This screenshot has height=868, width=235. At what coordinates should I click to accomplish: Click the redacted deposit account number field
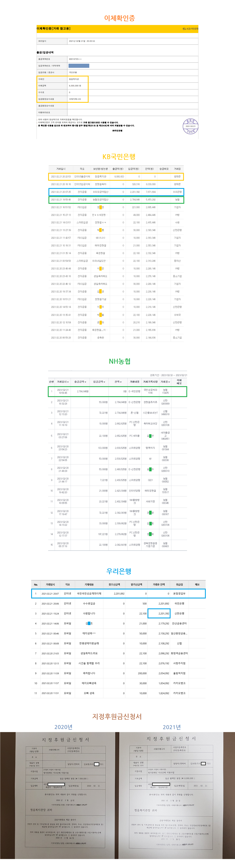tap(79, 66)
